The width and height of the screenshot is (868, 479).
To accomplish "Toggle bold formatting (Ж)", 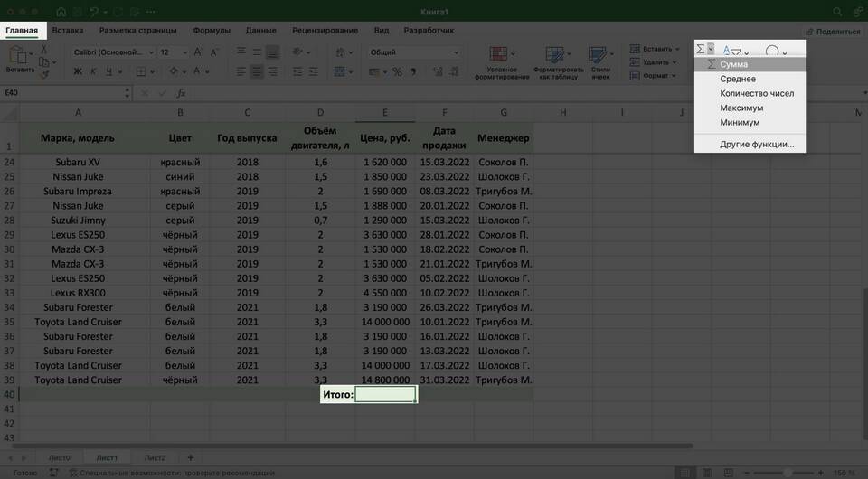I will [78, 72].
